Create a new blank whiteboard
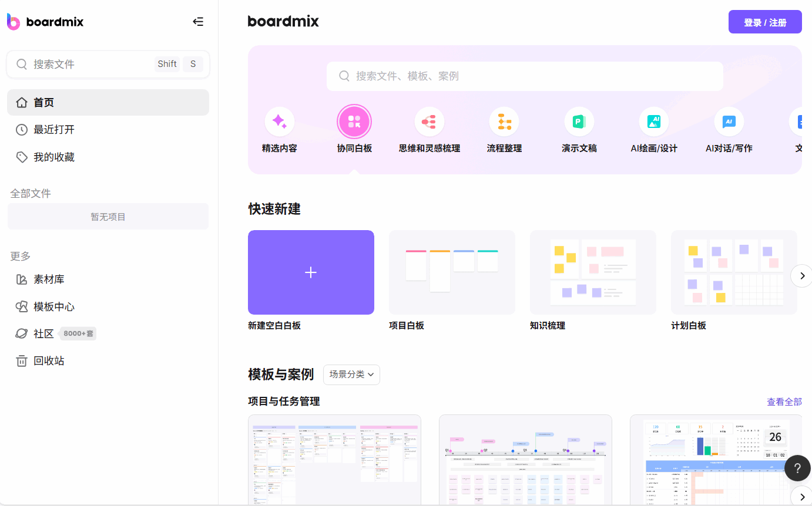This screenshot has height=506, width=812. 311,272
